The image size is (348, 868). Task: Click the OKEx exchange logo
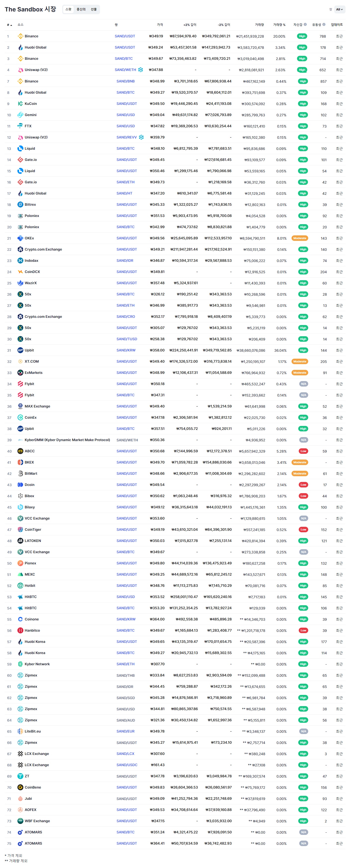(x=20, y=238)
